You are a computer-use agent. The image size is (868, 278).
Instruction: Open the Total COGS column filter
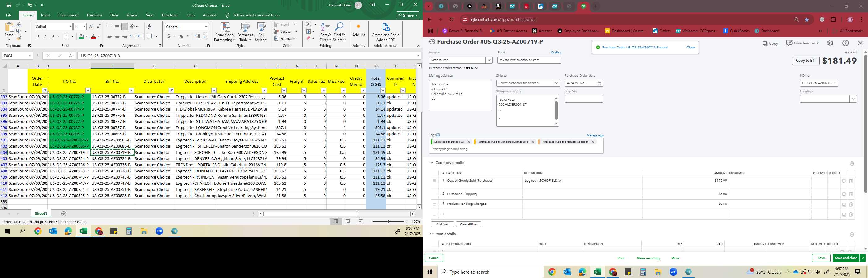click(383, 90)
